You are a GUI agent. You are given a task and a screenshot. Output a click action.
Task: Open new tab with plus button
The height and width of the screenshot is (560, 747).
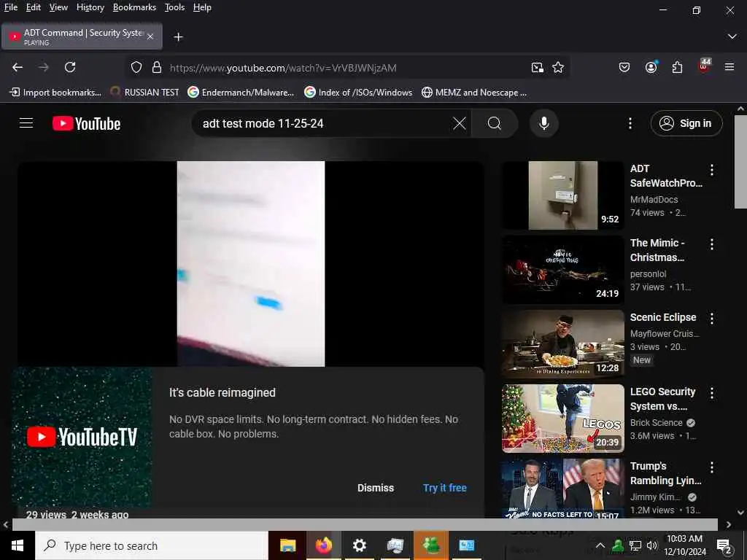click(x=178, y=36)
